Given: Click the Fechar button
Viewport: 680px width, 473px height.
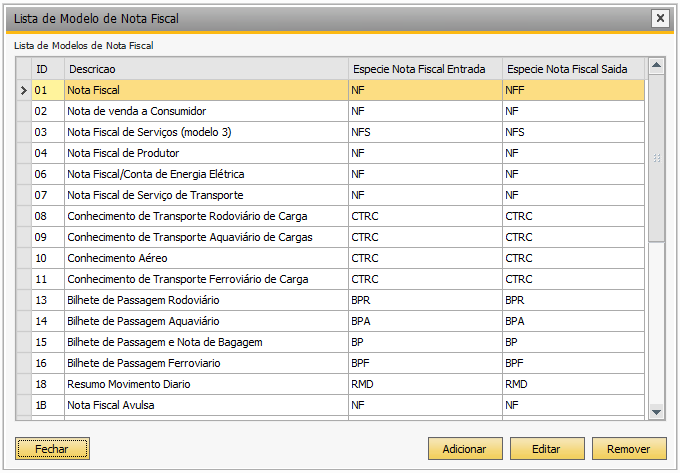Looking at the screenshot, I should [52, 449].
